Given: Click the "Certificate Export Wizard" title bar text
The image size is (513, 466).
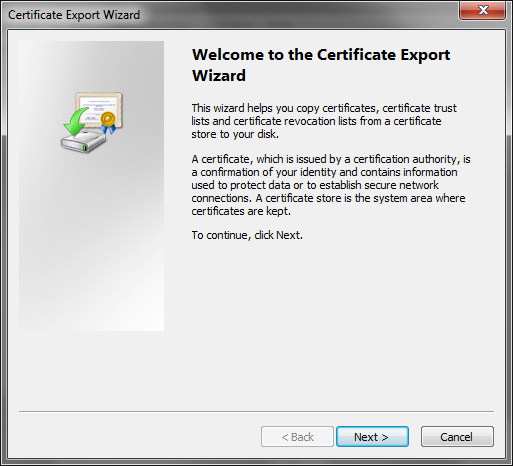Looking at the screenshot, I should click(74, 15).
